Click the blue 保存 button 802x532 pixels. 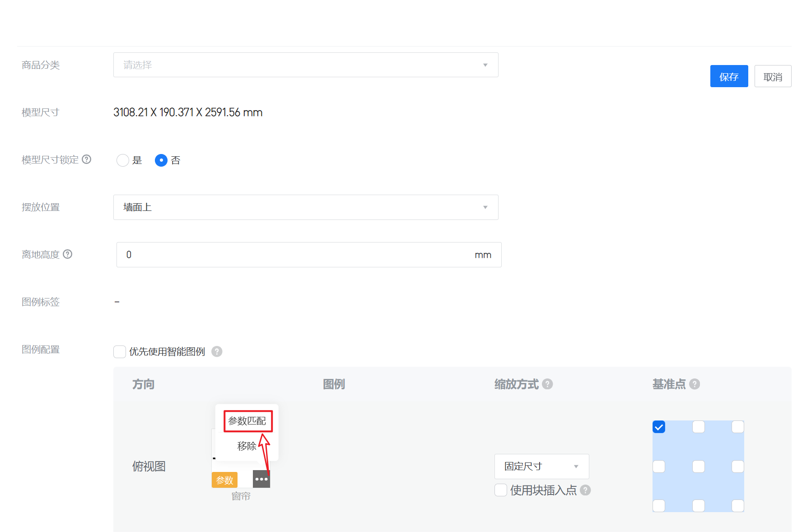coord(729,76)
